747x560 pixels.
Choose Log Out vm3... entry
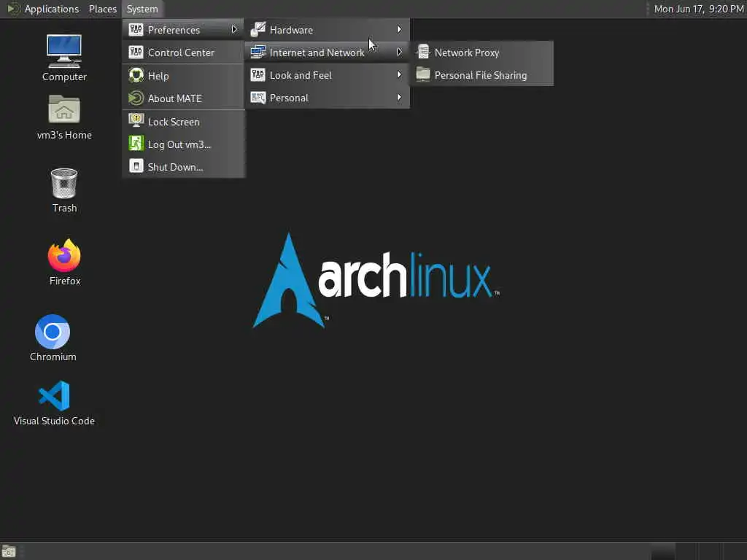click(x=184, y=144)
